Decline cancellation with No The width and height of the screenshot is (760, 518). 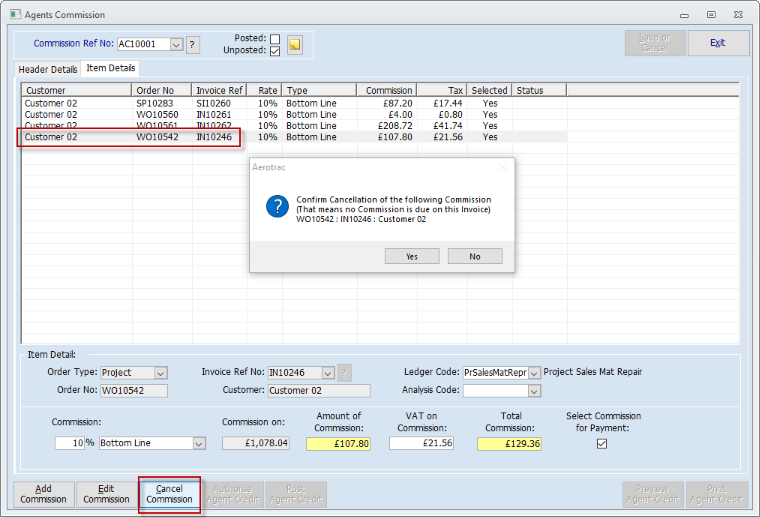click(475, 256)
